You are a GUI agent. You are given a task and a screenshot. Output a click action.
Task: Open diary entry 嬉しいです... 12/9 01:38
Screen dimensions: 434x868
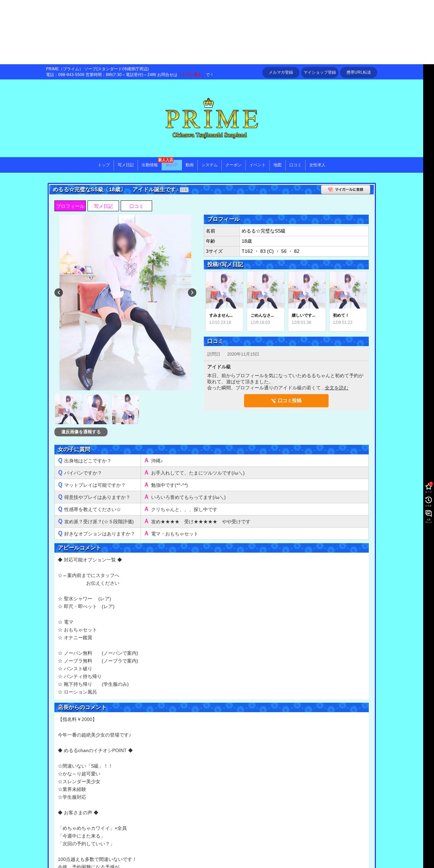click(307, 301)
